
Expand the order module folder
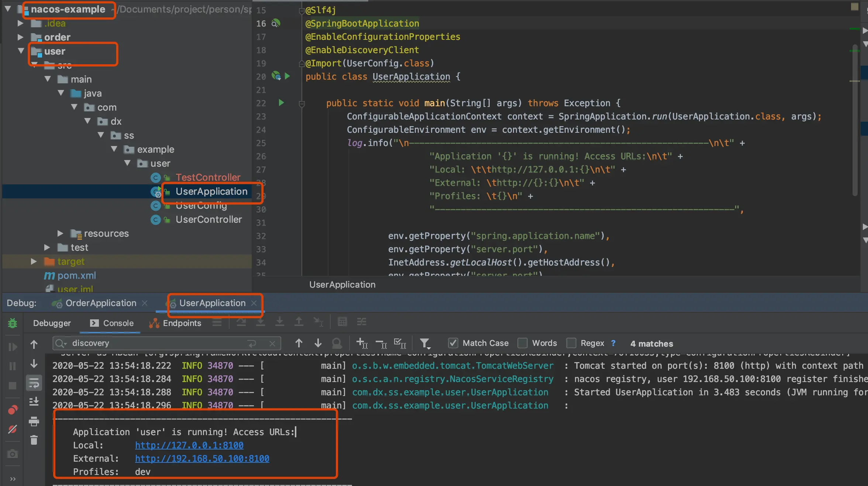21,37
